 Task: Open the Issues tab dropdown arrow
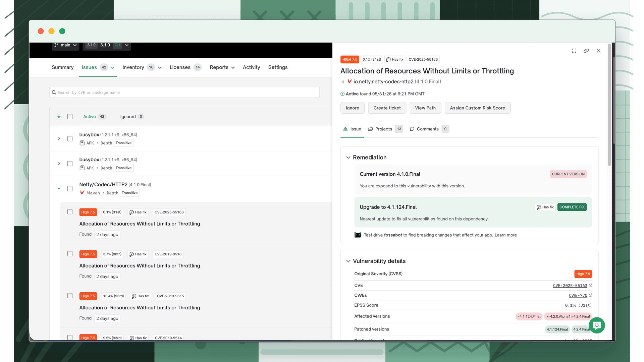click(x=113, y=67)
